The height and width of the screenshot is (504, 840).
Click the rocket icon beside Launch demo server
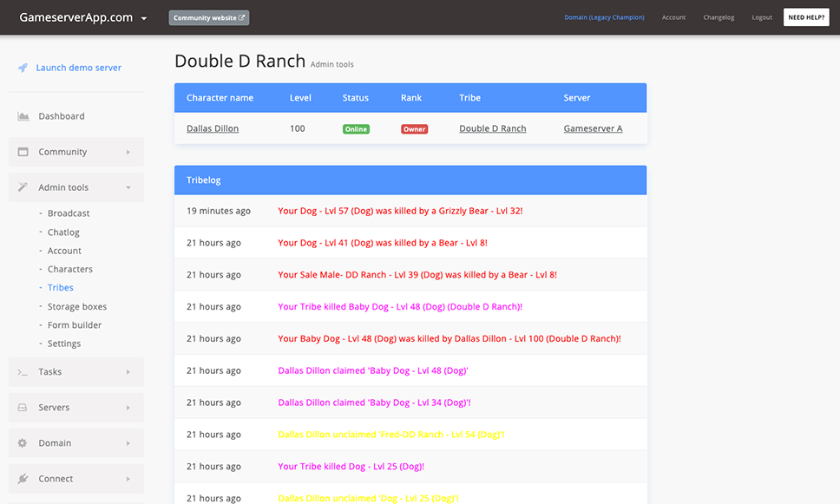click(23, 68)
